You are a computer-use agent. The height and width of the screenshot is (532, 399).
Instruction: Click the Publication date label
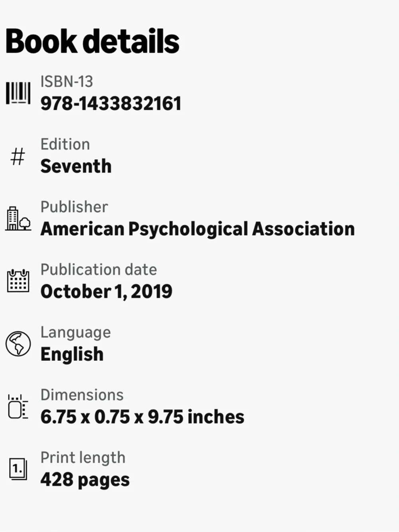coord(99,270)
